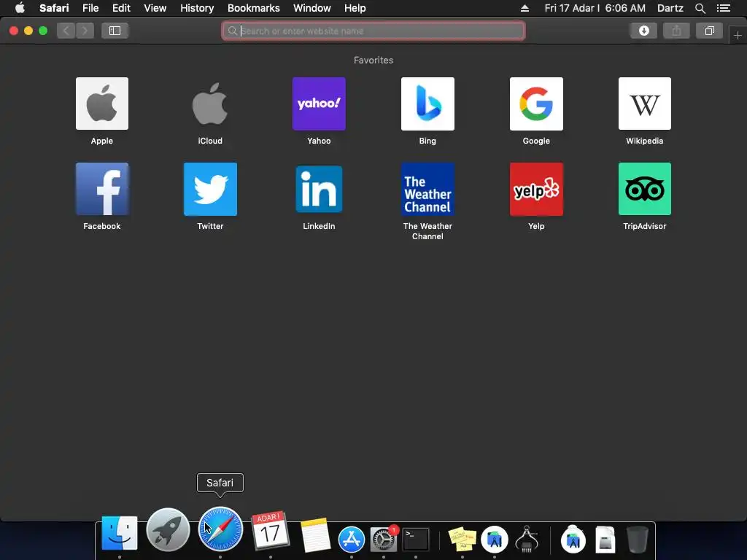The image size is (747, 560).
Task: Open the Trash in the Dock
Action: [x=637, y=539]
